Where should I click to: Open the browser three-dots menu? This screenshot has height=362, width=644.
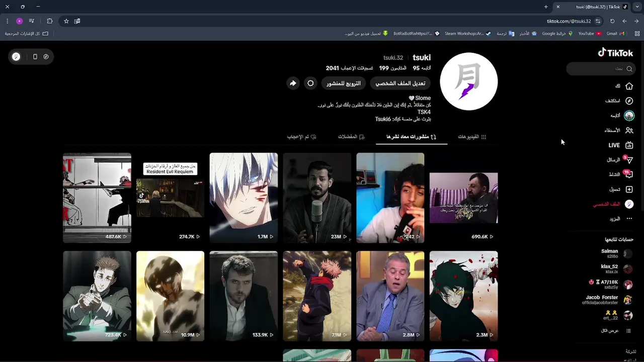pos(7,21)
